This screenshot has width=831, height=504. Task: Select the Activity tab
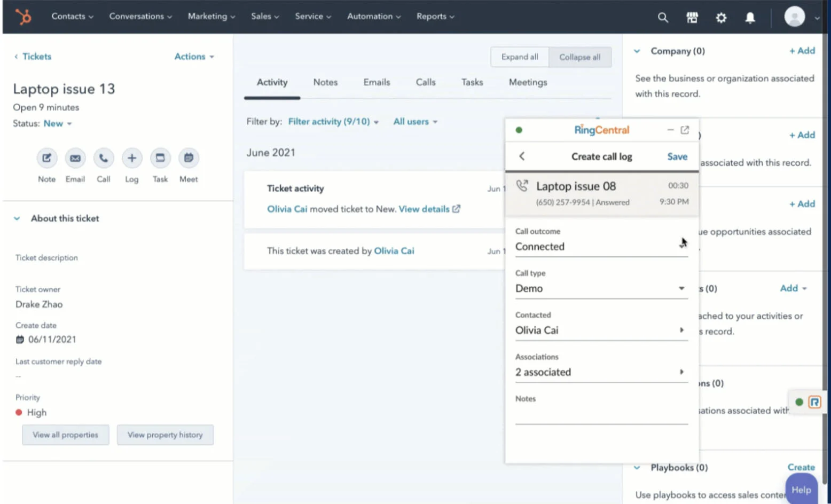(x=272, y=82)
